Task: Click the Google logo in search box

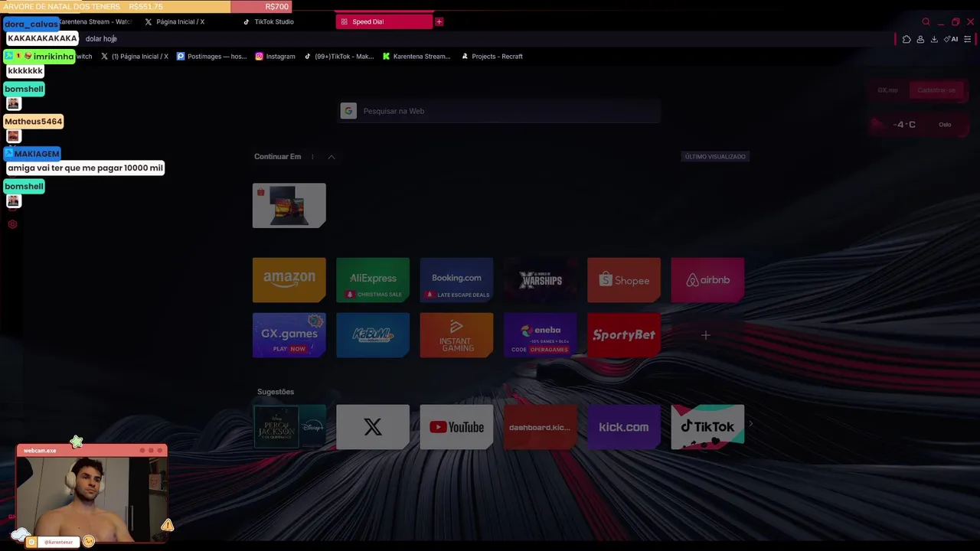Action: 348,111
